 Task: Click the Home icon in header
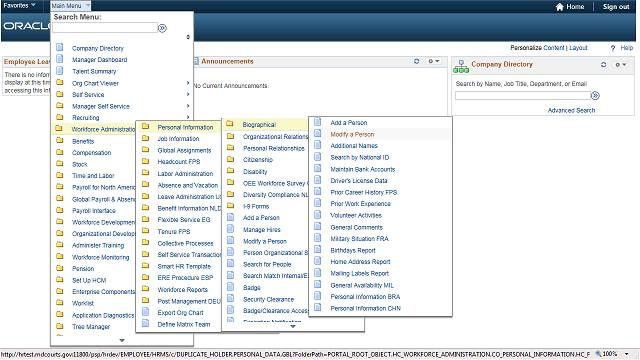(x=560, y=7)
